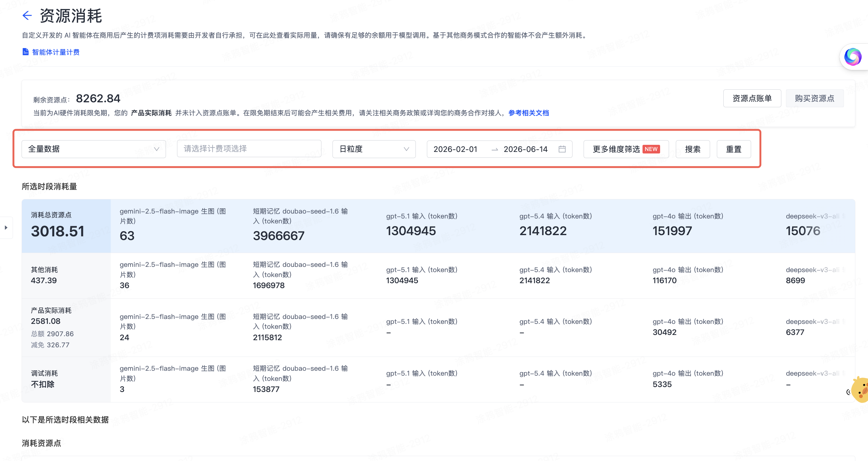Click the remaining points value 8262.84
The height and width of the screenshot is (461, 868).
pyautogui.click(x=98, y=98)
